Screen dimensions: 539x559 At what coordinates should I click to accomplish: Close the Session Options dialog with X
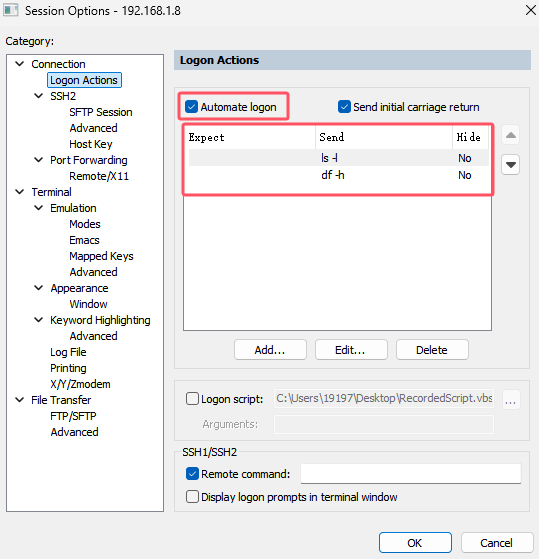pos(531,10)
